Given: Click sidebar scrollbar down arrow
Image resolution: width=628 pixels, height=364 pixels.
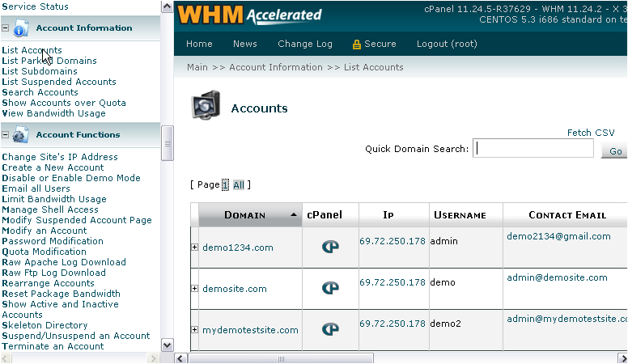Looking at the screenshot, I should [167, 345].
